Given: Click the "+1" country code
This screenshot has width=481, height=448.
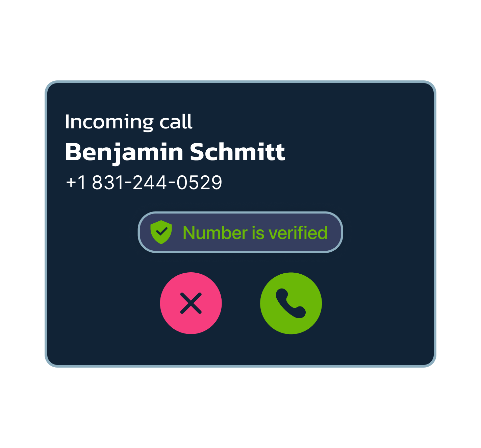Looking at the screenshot, I should tap(76, 182).
